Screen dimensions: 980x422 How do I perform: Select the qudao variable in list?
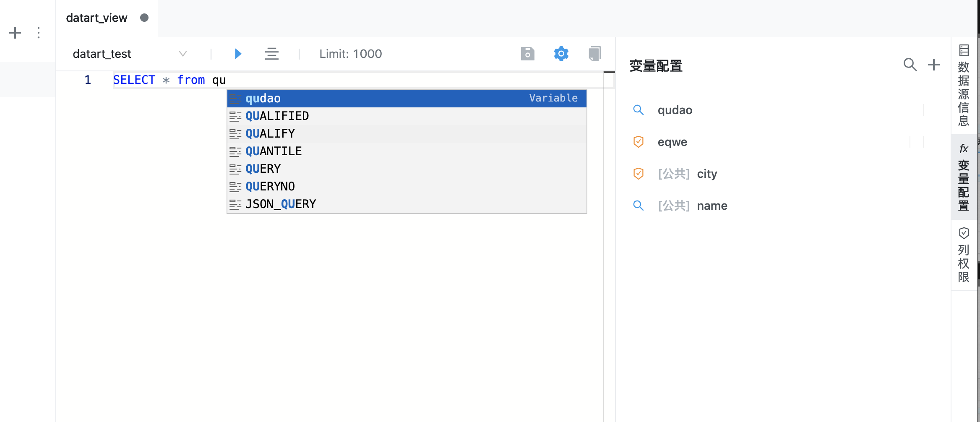pyautogui.click(x=675, y=110)
